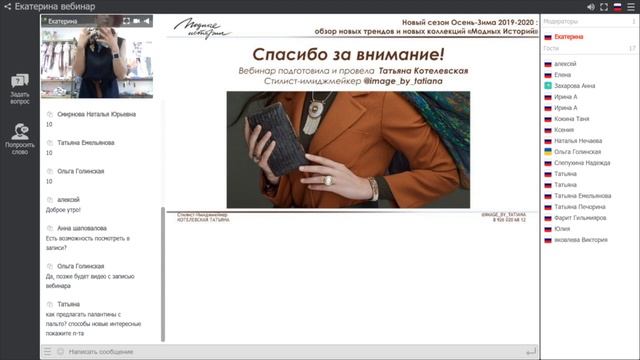Click the flag icon next to Захарова Анна
The height and width of the screenshot is (360, 640).
coord(548,86)
